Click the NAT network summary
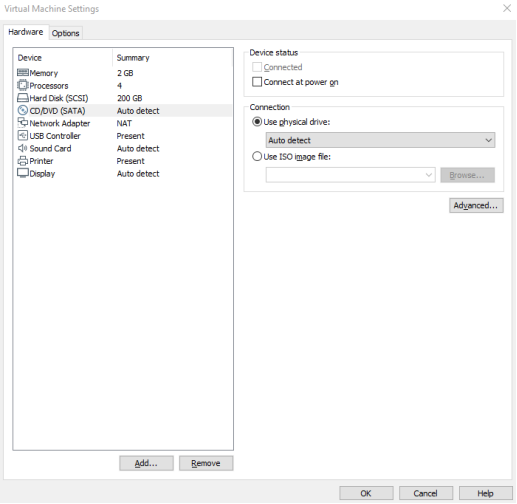Image resolution: width=517 pixels, height=504 pixels. 124,123
